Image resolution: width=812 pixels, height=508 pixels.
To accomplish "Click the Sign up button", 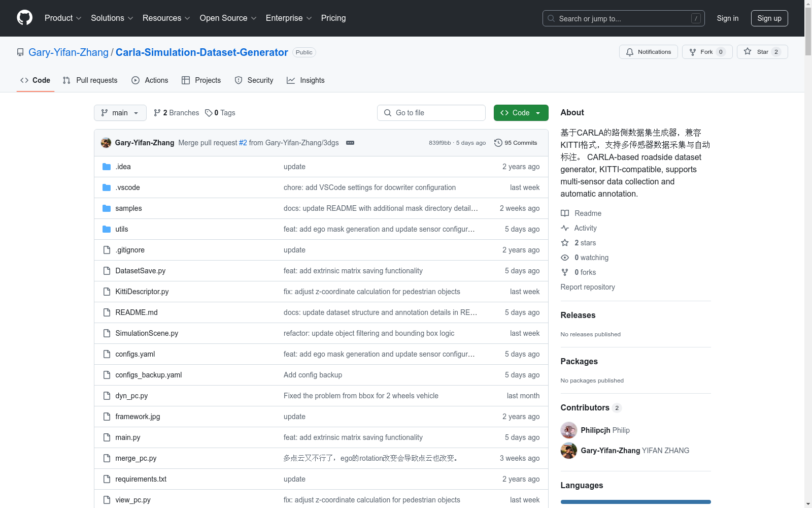I will (769, 18).
